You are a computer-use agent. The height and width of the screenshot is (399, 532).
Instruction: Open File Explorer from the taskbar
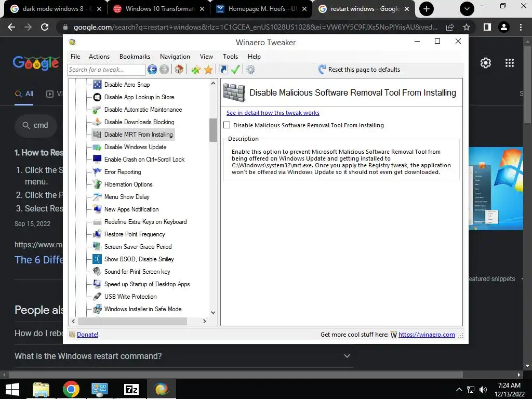tap(41, 390)
